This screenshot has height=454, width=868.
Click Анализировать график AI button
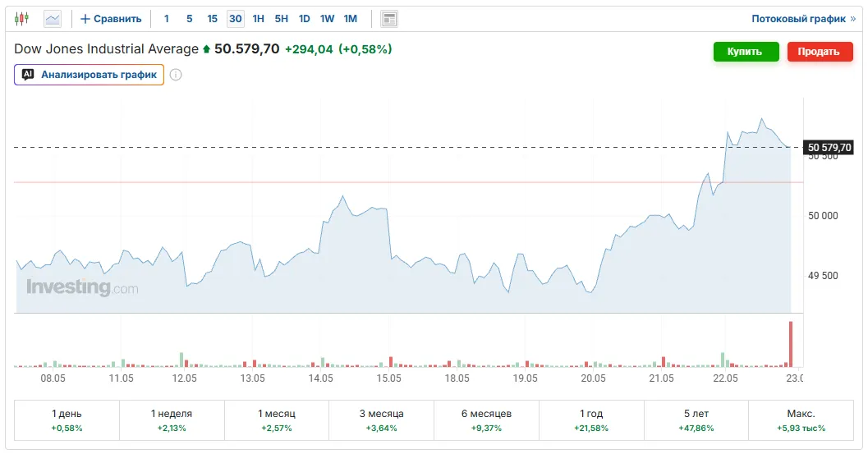(90, 75)
